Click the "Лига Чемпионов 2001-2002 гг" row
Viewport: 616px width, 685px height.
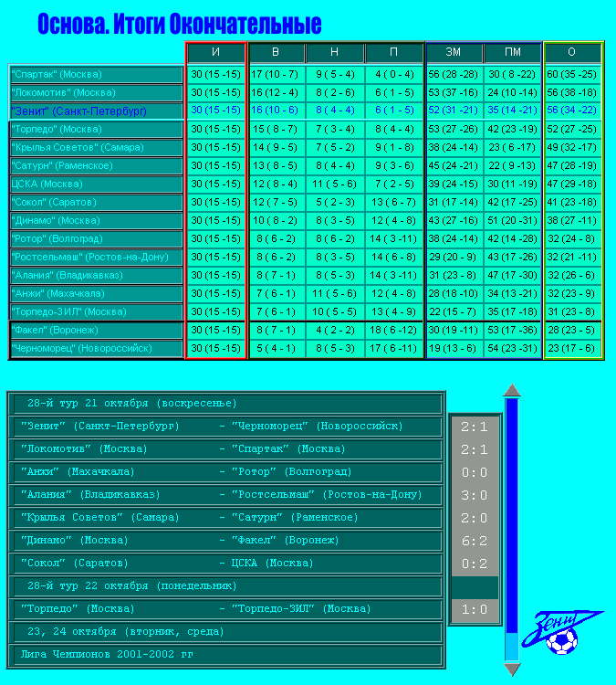[x=226, y=655]
